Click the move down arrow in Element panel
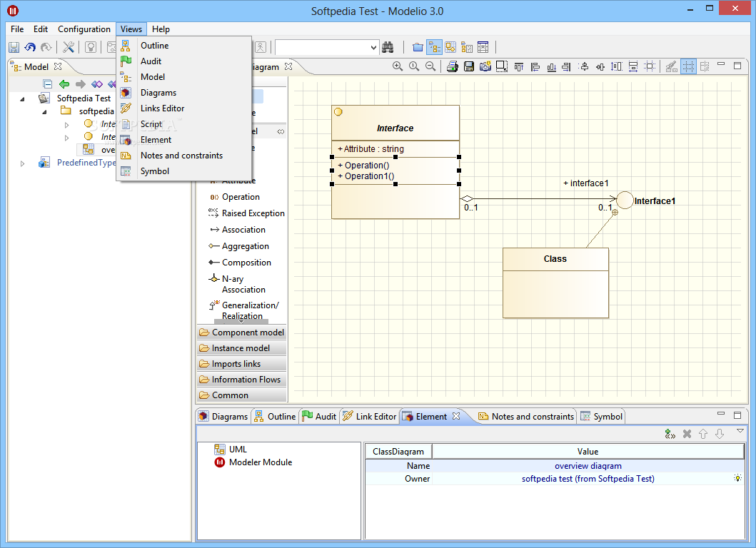 coord(720,434)
